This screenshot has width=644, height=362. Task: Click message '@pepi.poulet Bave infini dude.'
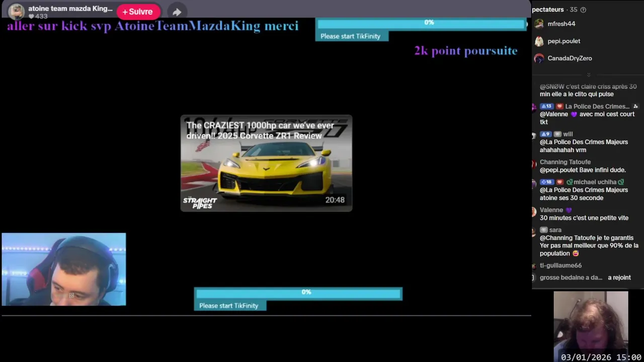[583, 170]
